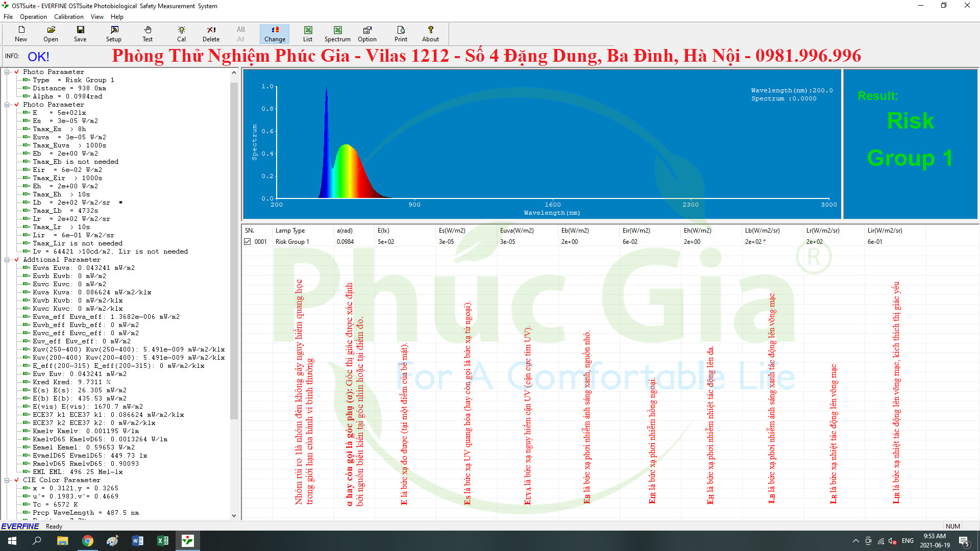Select the 'EML EML: 496.25 Mel-lx' row
This screenshot has height=551, width=980.
(78, 472)
